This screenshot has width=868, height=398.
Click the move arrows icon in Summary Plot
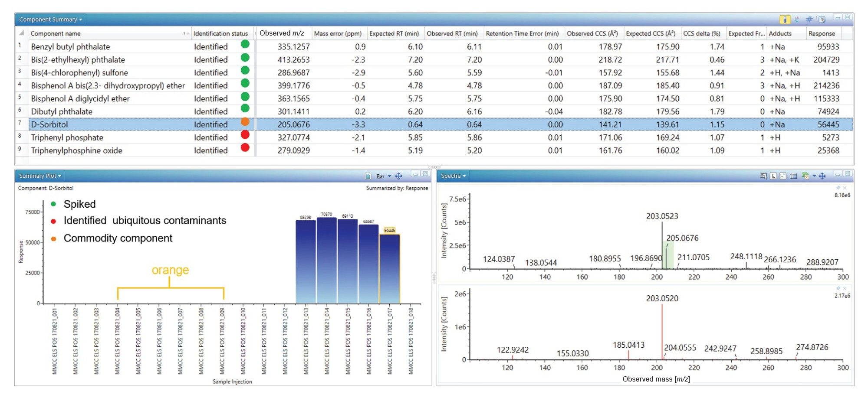pyautogui.click(x=398, y=176)
